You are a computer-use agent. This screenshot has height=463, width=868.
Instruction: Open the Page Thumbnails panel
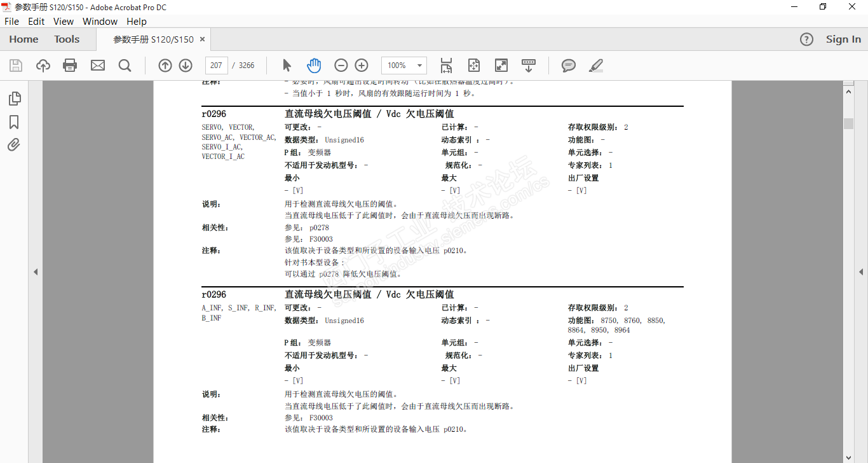click(x=14, y=99)
